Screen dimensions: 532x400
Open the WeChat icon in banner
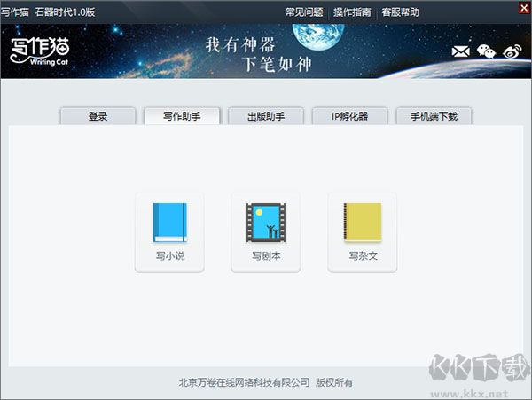coord(486,51)
